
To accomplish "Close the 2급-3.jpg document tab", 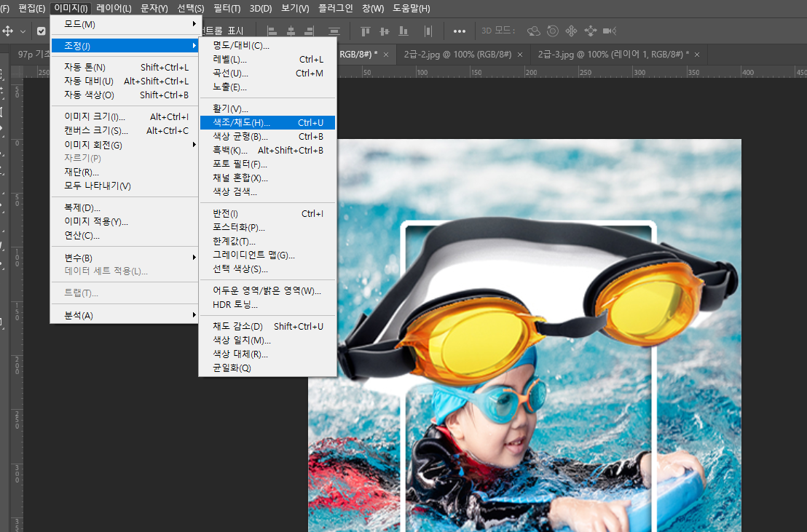I will point(697,55).
